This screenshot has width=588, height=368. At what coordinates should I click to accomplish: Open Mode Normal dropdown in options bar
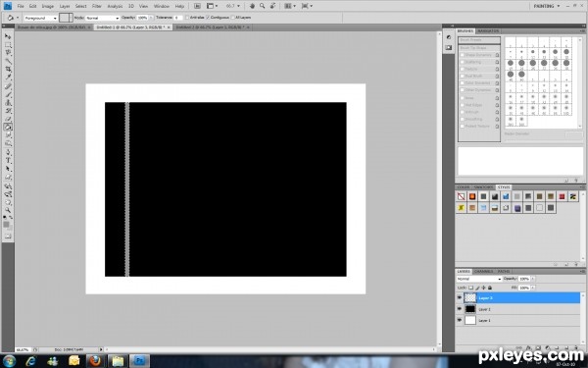pyautogui.click(x=102, y=18)
